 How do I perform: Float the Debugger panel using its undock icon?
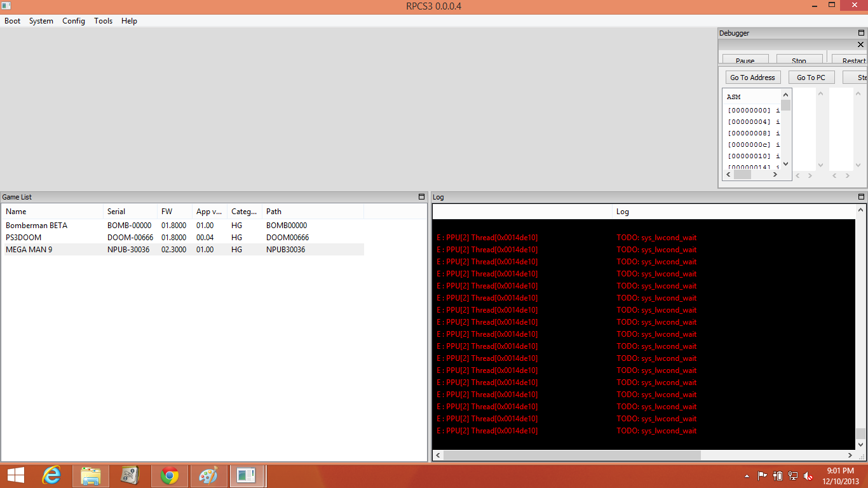[861, 33]
